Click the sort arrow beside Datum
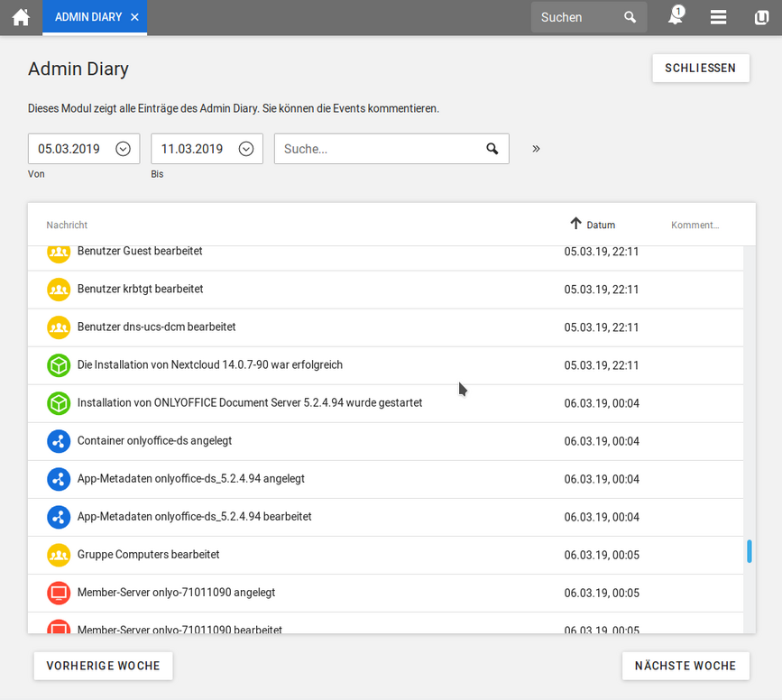The height and width of the screenshot is (700, 782). click(576, 223)
